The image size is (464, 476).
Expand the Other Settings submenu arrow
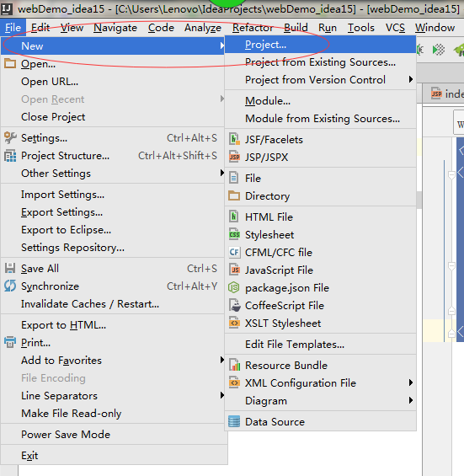[221, 173]
